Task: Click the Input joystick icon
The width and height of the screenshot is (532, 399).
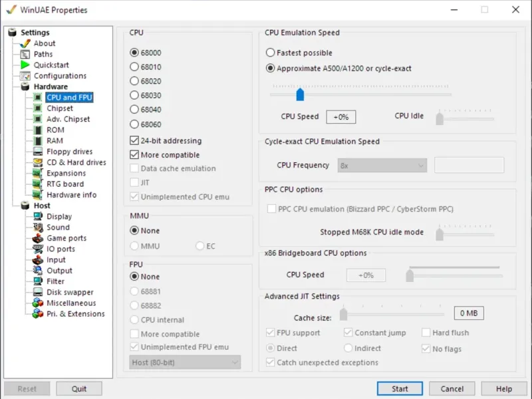Action: pyautogui.click(x=38, y=260)
